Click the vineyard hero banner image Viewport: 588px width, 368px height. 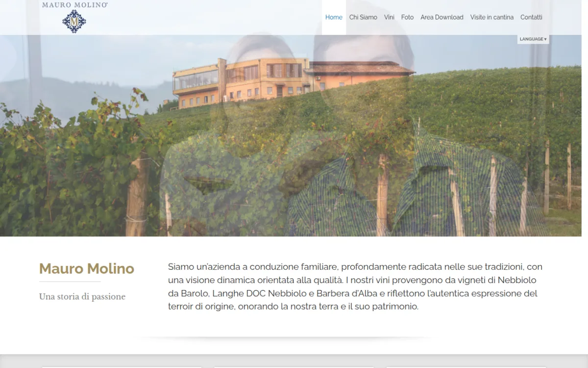point(291,135)
